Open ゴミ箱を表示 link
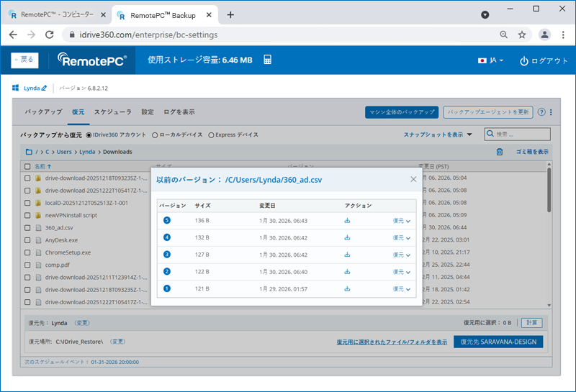576x392 pixels. 532,152
